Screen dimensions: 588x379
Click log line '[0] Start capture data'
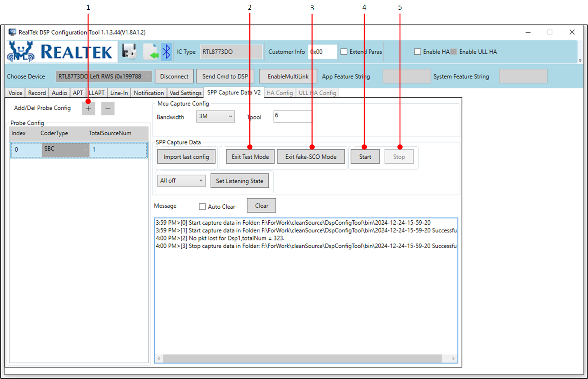(293, 223)
